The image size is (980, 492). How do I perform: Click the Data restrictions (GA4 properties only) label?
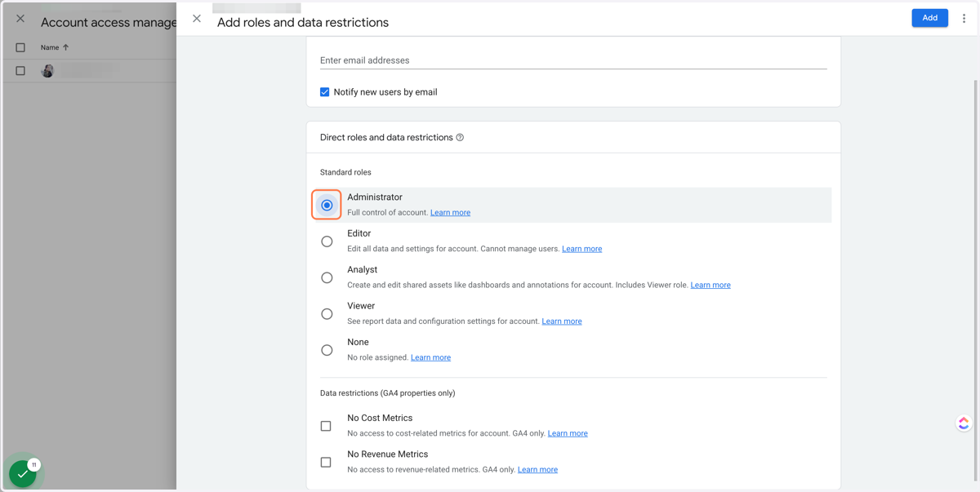(x=388, y=393)
